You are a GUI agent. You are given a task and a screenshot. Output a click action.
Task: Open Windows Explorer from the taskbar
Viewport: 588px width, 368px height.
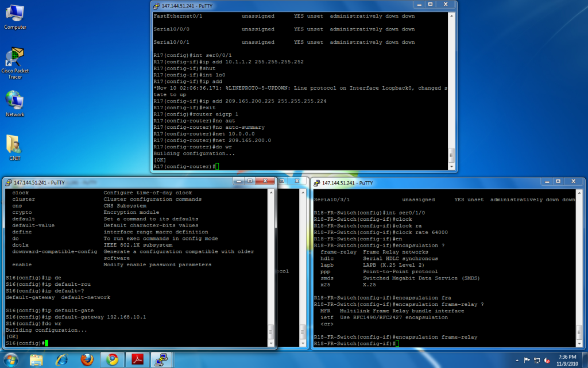coord(36,360)
